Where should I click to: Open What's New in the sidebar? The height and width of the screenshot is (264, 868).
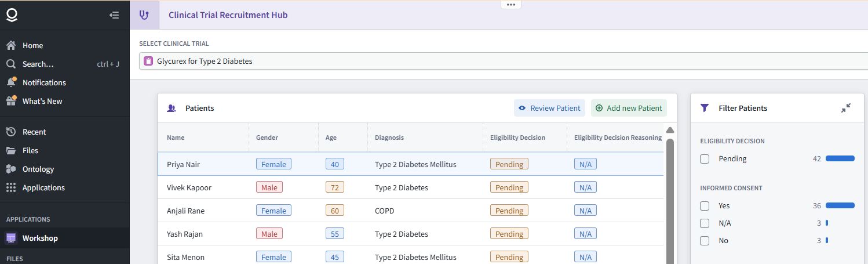(x=65, y=101)
